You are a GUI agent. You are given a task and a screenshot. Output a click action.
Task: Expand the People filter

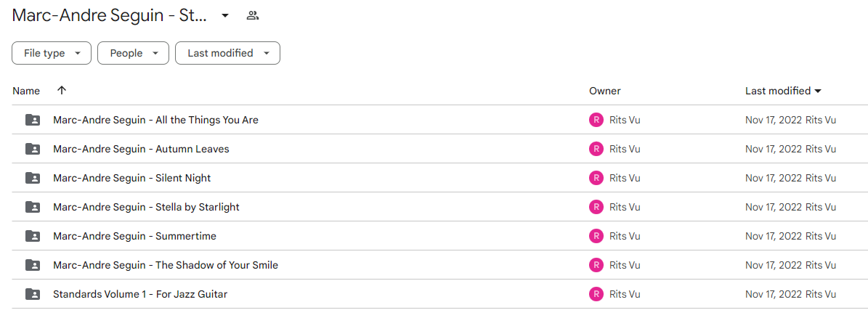pos(134,53)
